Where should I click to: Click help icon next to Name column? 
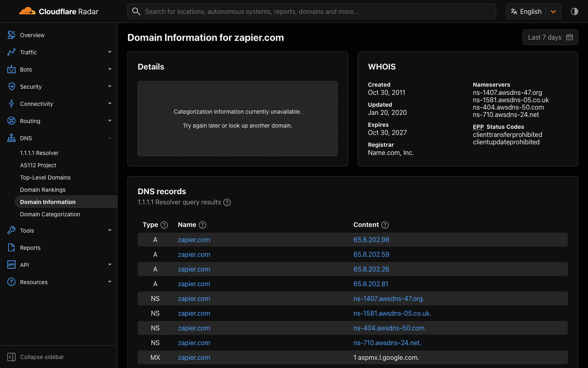[203, 225]
